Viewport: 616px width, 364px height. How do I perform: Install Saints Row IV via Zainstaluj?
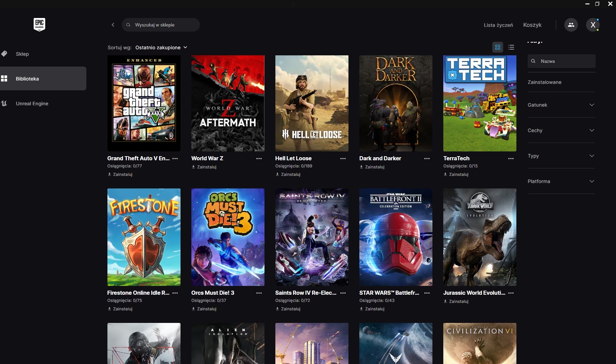288,309
